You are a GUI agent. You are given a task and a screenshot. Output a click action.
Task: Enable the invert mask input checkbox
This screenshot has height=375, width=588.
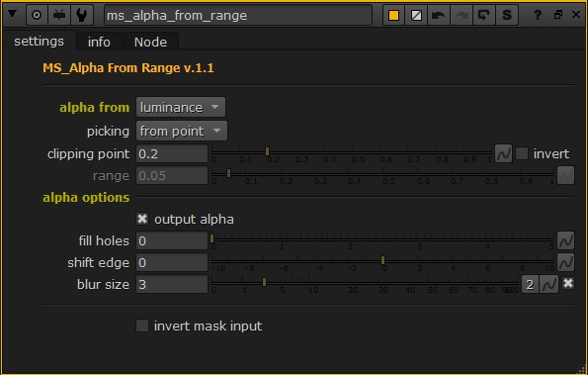[x=142, y=326]
